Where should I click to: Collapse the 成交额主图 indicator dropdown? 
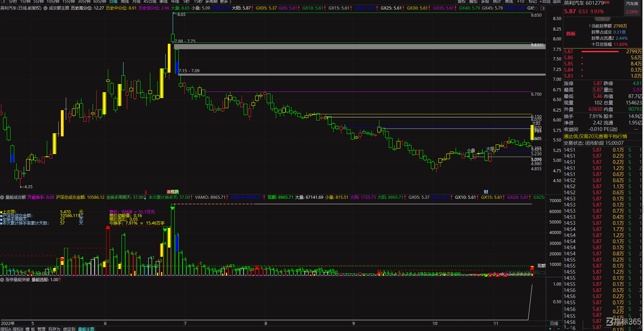point(45,8)
